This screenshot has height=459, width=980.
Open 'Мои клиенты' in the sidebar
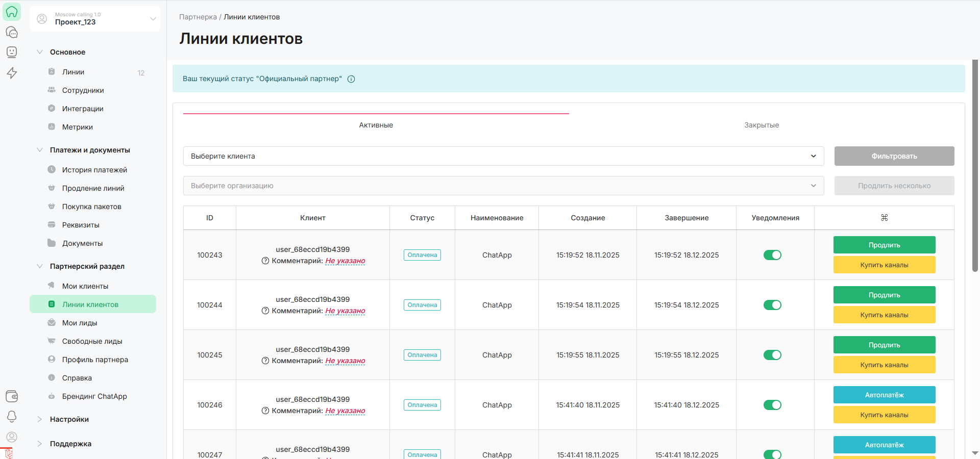(85, 286)
